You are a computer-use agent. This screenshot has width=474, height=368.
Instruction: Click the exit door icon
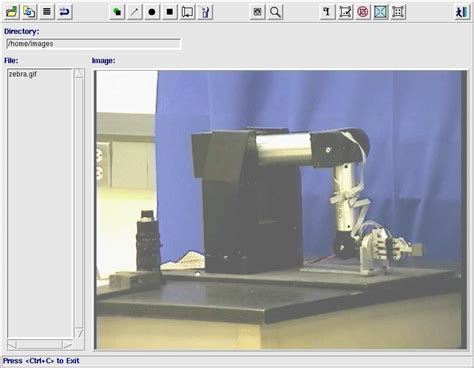(462, 12)
